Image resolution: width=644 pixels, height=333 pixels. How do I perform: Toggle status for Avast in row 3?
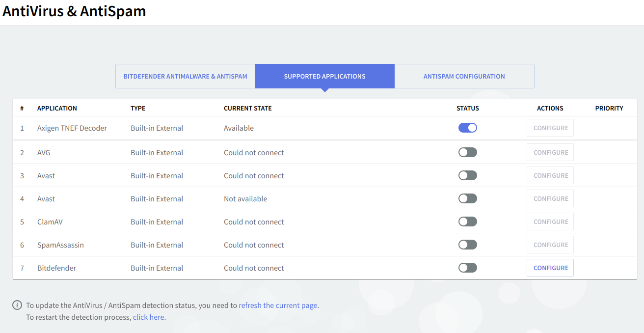click(x=467, y=175)
